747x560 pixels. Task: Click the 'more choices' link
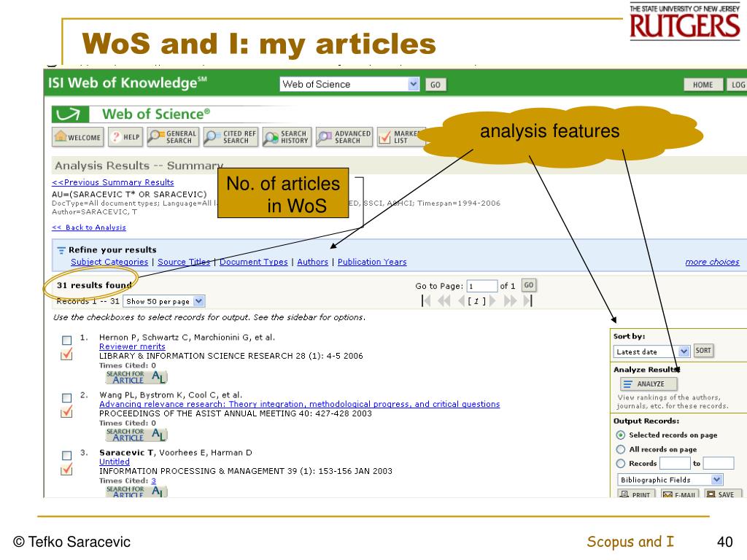(712, 262)
